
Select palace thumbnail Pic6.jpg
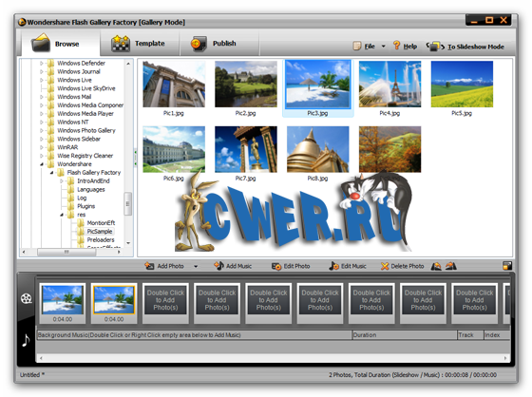tap(174, 149)
